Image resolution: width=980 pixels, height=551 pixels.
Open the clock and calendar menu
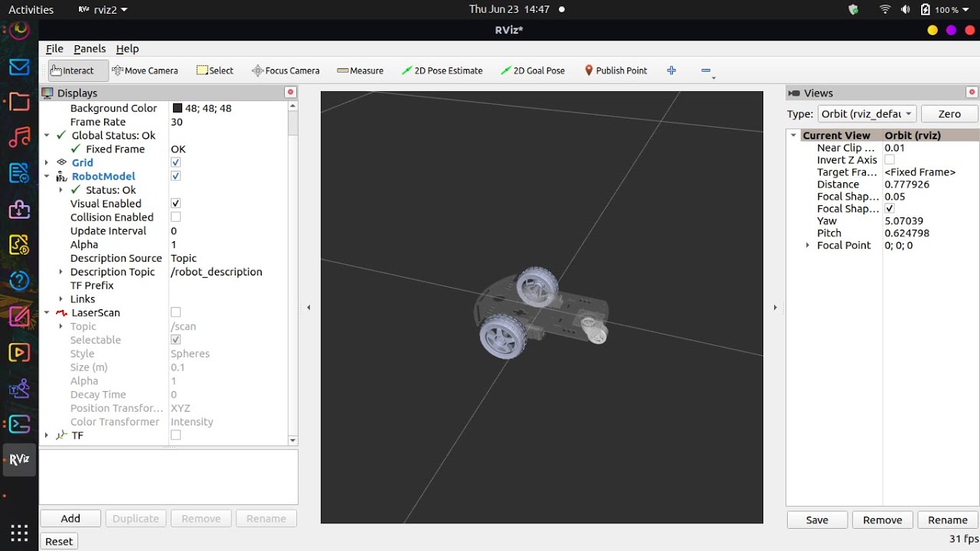pyautogui.click(x=509, y=10)
